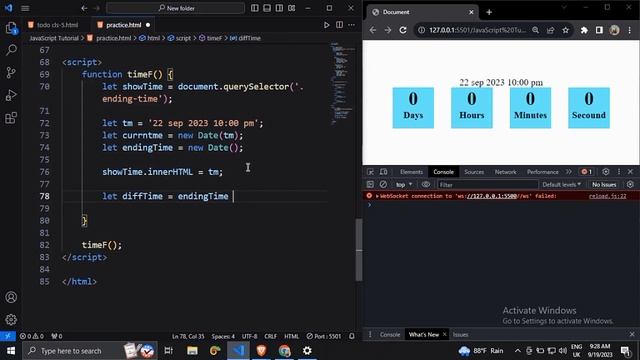Switch to DevTools Sources tab
Screen dimensions: 640x360
pos(474,172)
